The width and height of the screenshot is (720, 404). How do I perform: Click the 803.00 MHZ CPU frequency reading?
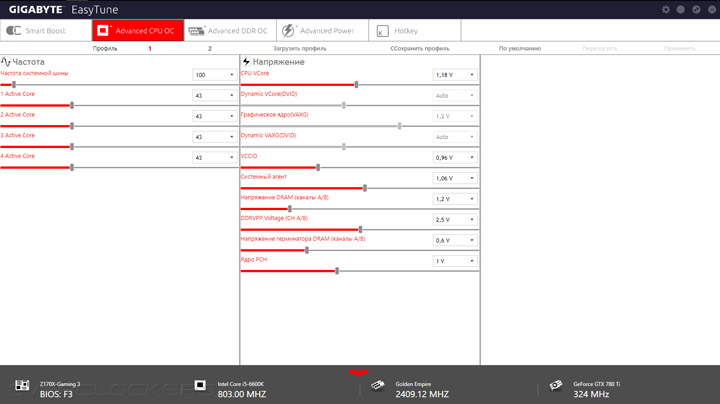(x=242, y=394)
